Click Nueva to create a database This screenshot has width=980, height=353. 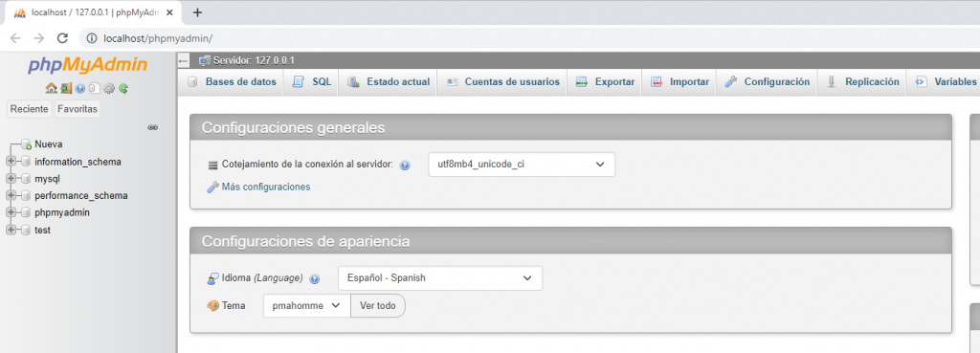48,144
